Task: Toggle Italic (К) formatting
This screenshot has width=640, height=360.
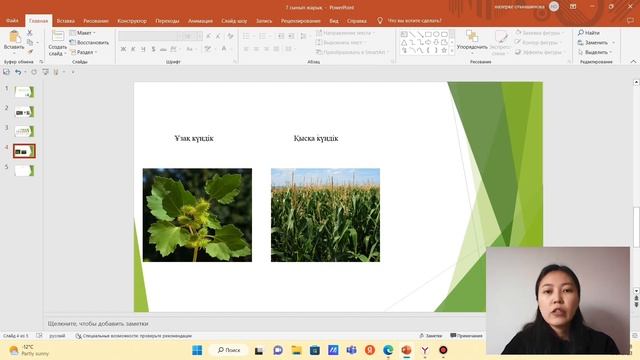Action: coord(133,49)
